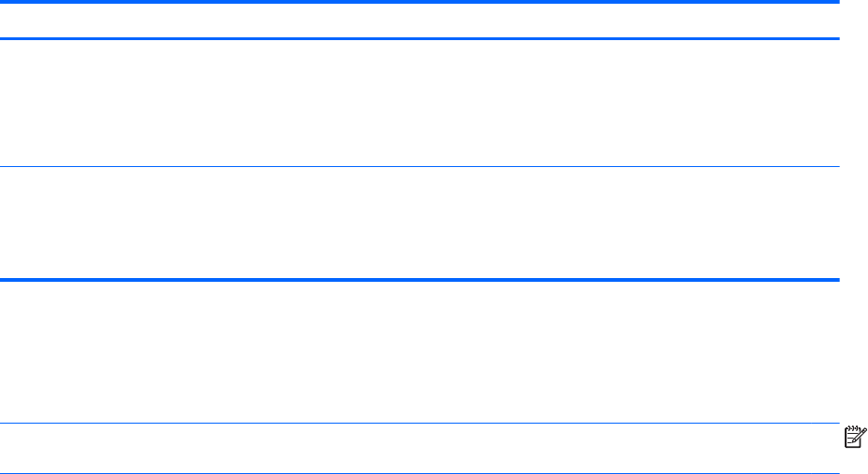
Task: Click the thick blue line below second row
Action: [420, 280]
